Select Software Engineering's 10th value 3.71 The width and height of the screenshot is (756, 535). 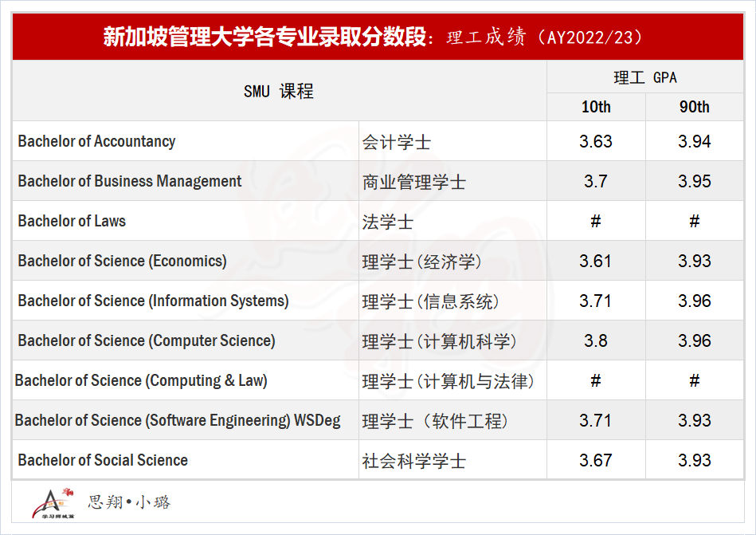coord(596,421)
